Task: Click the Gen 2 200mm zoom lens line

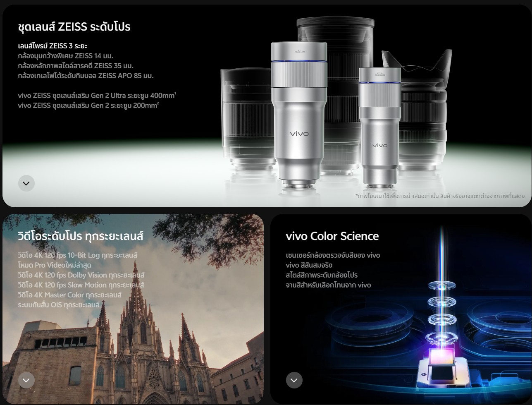Action: point(88,105)
